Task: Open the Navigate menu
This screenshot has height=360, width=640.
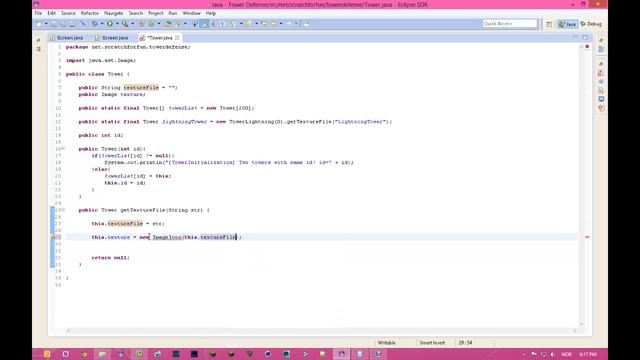Action: 113,13
